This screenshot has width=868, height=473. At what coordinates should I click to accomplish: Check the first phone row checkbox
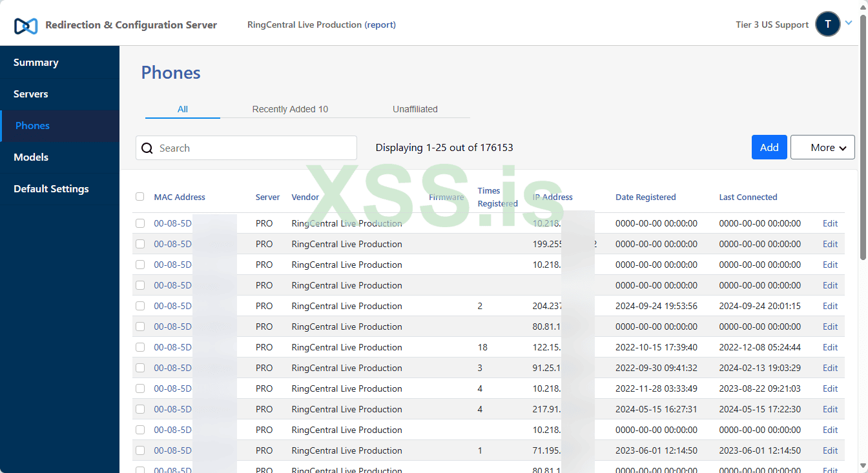tap(140, 223)
